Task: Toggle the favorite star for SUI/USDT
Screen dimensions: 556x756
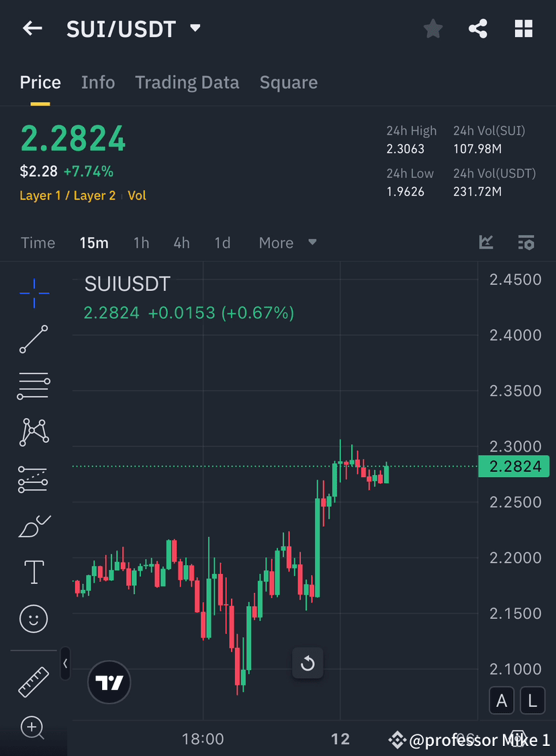Action: 432,28
